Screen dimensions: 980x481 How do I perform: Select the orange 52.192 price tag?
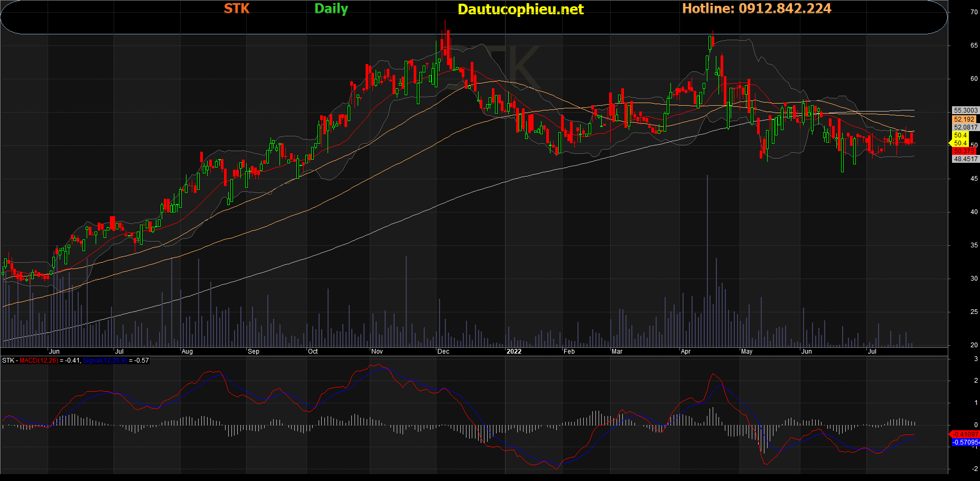coord(964,119)
